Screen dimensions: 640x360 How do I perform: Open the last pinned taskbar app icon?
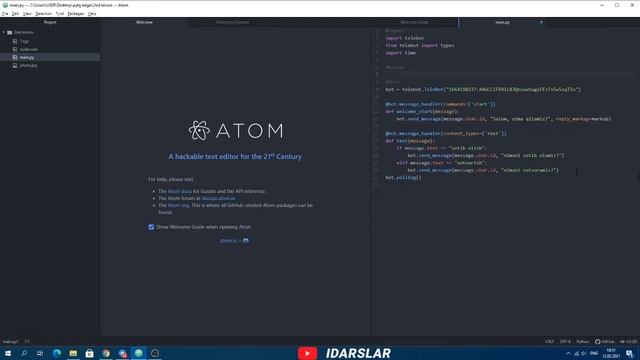(x=155, y=353)
